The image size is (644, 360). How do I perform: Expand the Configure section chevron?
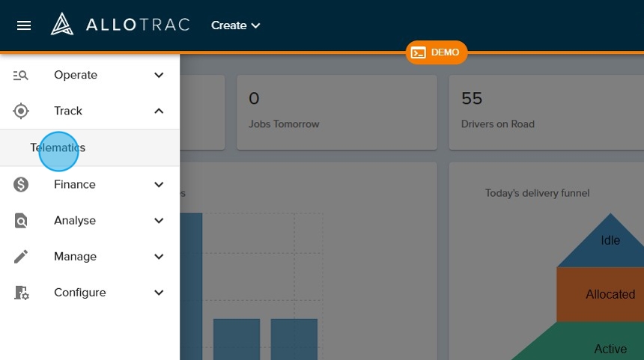[x=159, y=293]
